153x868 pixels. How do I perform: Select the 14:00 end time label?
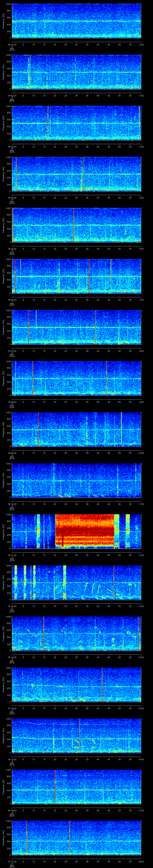(x=141, y=657)
